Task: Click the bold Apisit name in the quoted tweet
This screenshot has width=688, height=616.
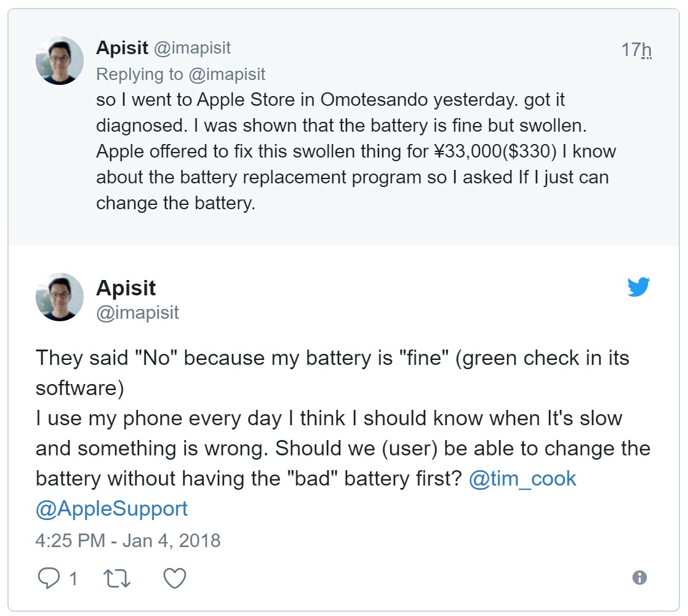Action: 126,287
